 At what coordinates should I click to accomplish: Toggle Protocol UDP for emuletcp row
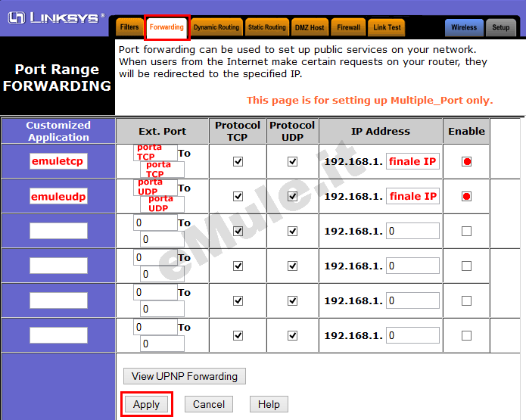pos(292,162)
